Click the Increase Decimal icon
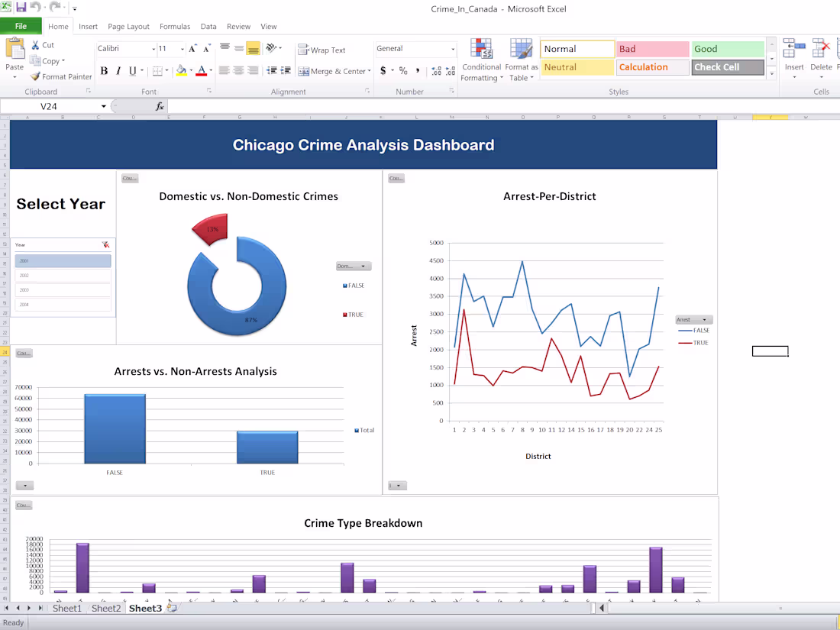 pos(435,71)
